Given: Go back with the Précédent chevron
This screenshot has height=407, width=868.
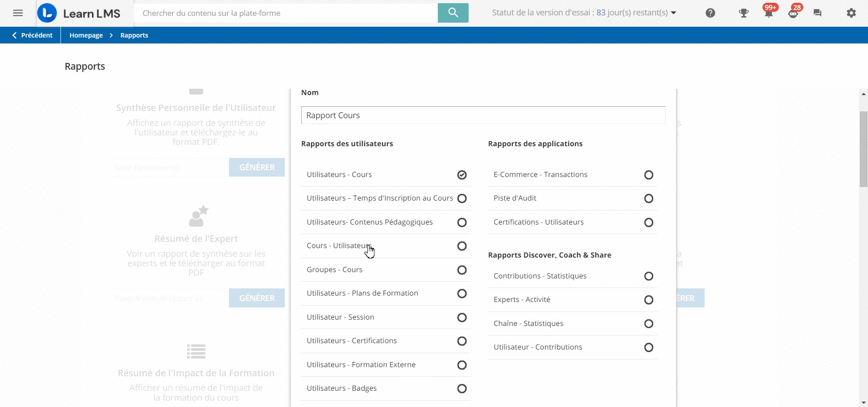Looking at the screenshot, I should pyautogui.click(x=32, y=35).
